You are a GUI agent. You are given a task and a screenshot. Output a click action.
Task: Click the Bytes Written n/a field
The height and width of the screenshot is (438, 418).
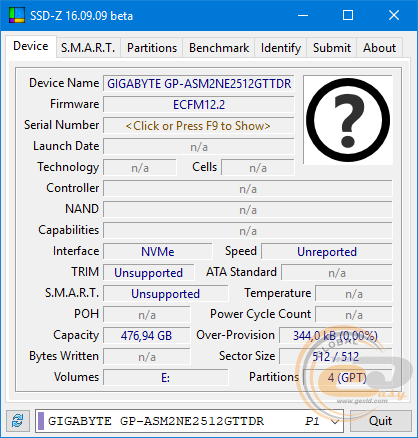[147, 357]
